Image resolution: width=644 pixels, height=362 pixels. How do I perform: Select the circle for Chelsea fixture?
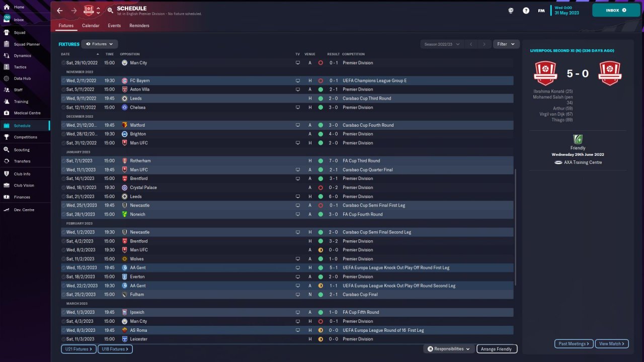64,108
